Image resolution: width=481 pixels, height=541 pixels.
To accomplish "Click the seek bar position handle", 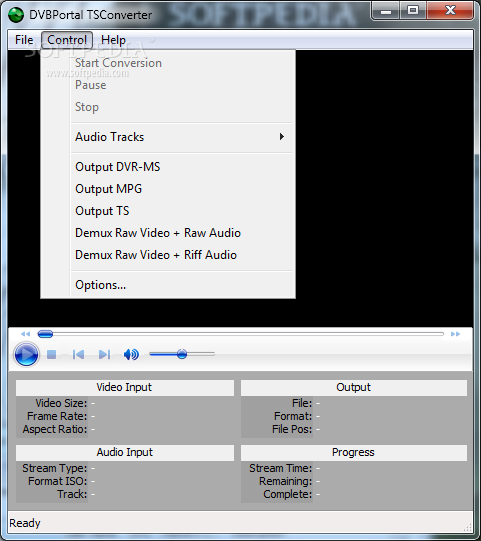I will pos(45,334).
